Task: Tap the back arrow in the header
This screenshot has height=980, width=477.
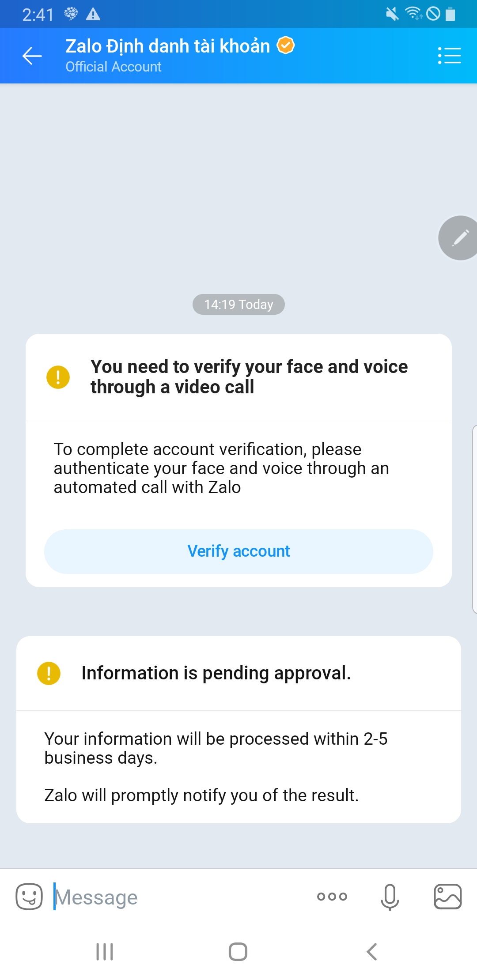Action: coord(32,56)
